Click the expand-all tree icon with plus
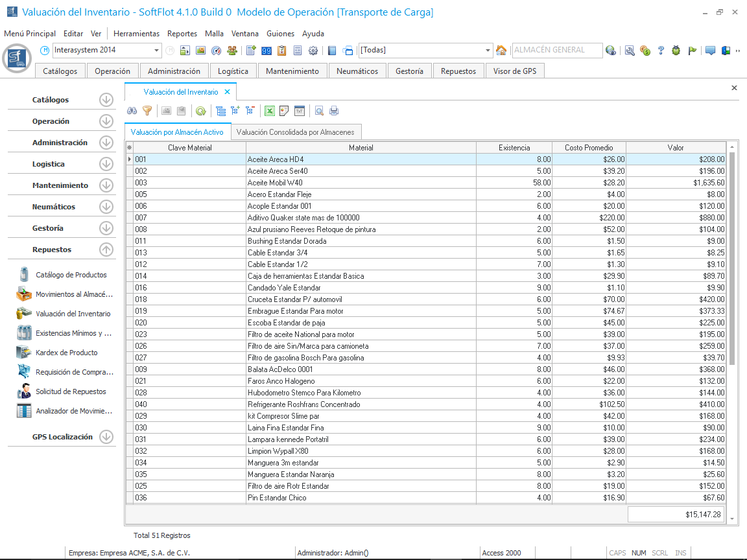 235,111
